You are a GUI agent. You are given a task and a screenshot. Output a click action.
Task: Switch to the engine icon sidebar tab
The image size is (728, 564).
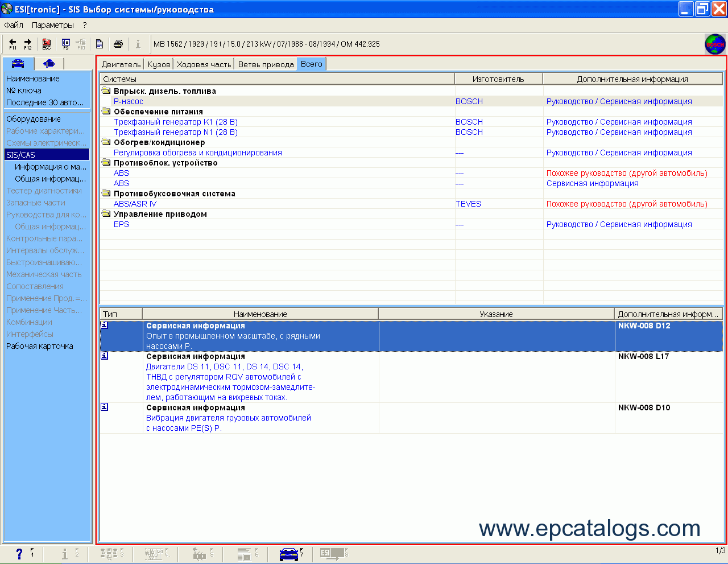coord(49,63)
